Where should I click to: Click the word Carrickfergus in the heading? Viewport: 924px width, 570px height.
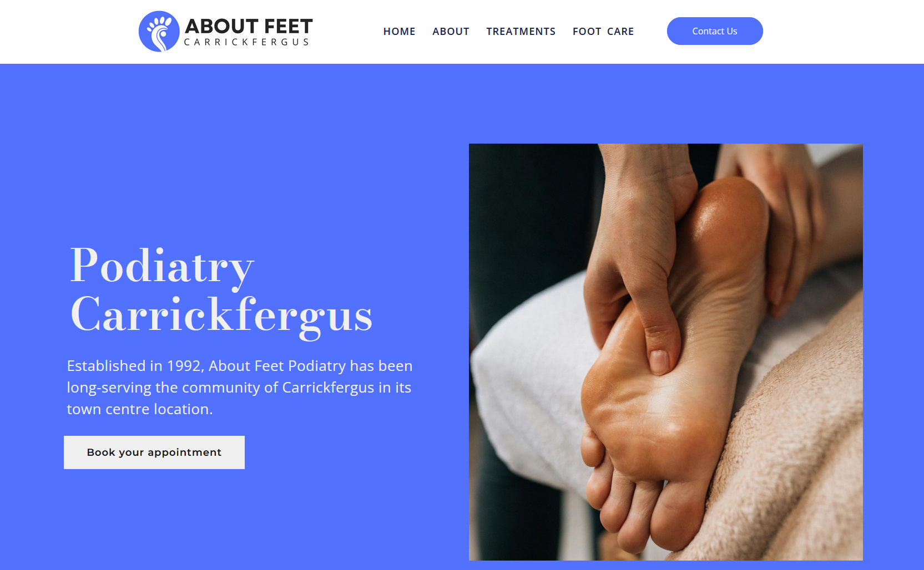(x=221, y=316)
